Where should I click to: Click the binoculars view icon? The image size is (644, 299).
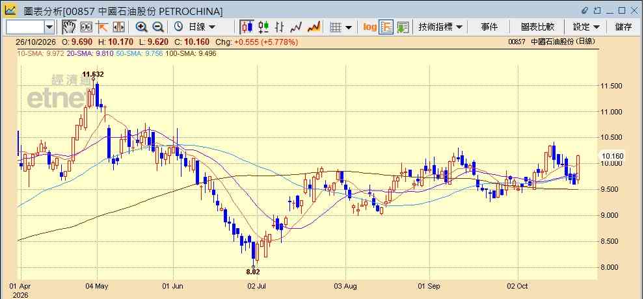[86, 27]
